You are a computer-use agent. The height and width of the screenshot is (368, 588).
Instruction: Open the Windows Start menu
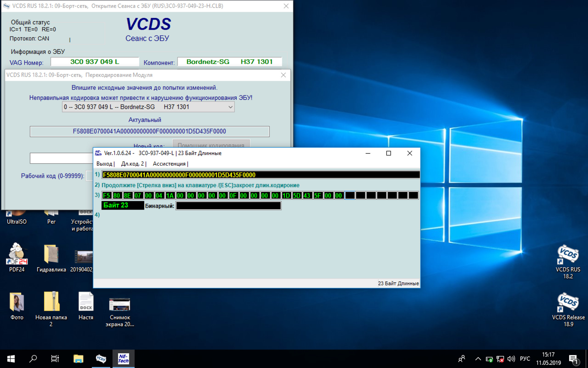[x=11, y=359]
